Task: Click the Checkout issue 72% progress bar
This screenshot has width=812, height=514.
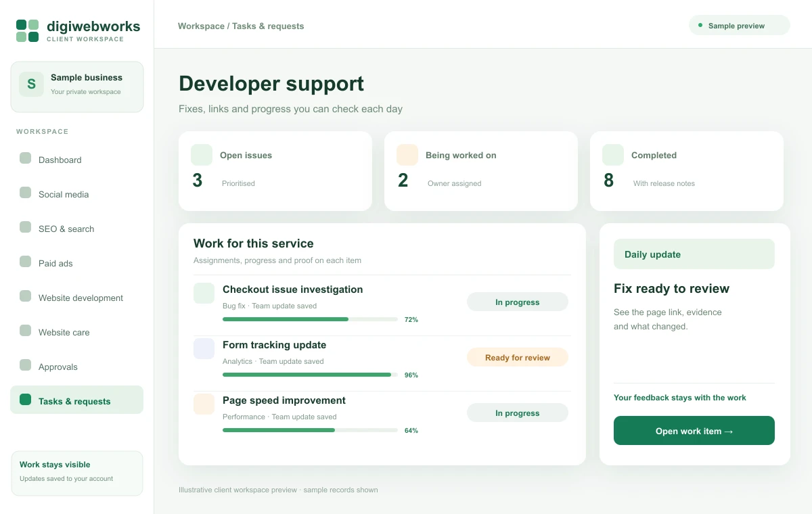Action: pos(310,319)
